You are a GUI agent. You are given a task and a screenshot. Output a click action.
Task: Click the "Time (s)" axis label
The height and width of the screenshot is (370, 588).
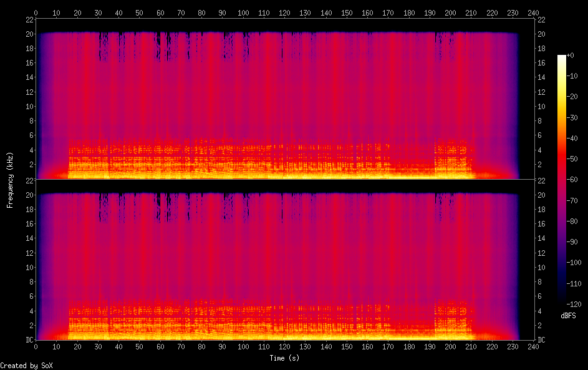(284, 358)
